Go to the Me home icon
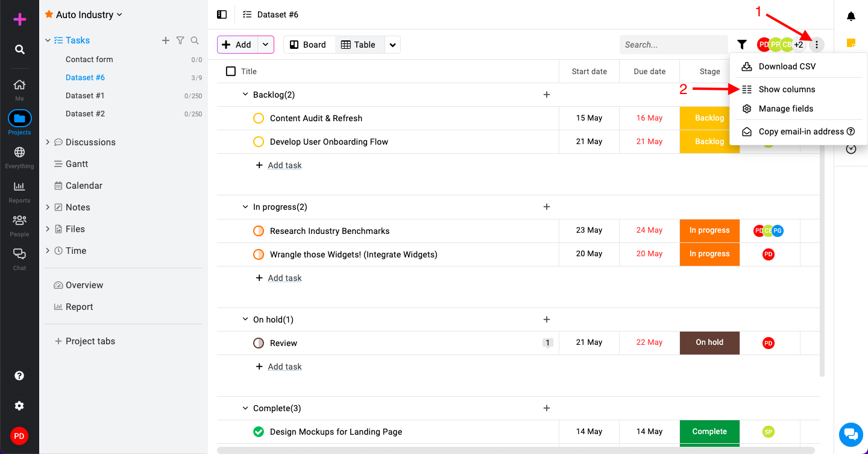Image resolution: width=868 pixels, height=454 pixels. (x=20, y=85)
